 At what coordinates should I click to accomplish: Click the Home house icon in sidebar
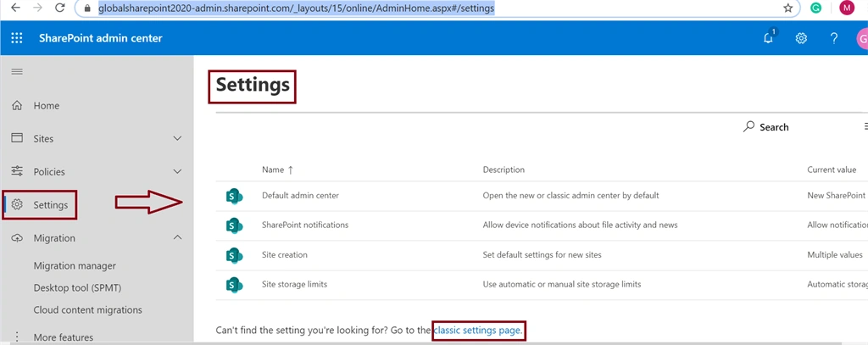tap(17, 105)
